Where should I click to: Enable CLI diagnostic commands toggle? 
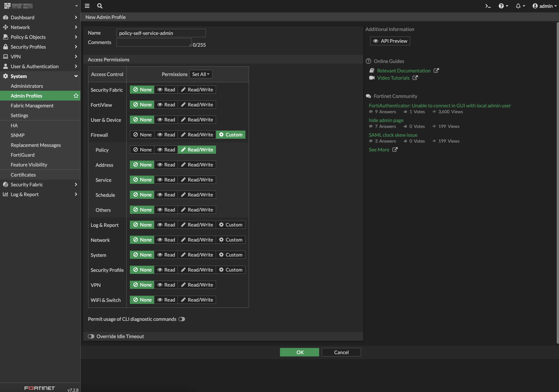pyautogui.click(x=182, y=319)
